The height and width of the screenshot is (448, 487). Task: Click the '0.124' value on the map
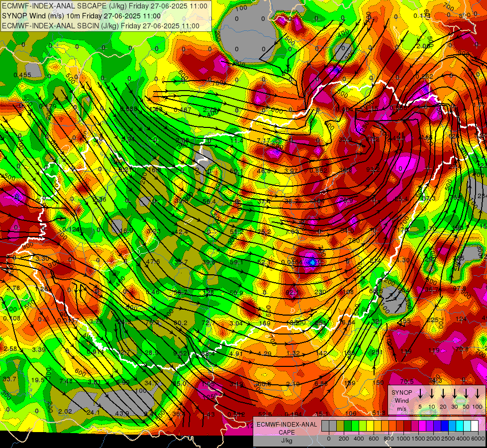pos(71,229)
